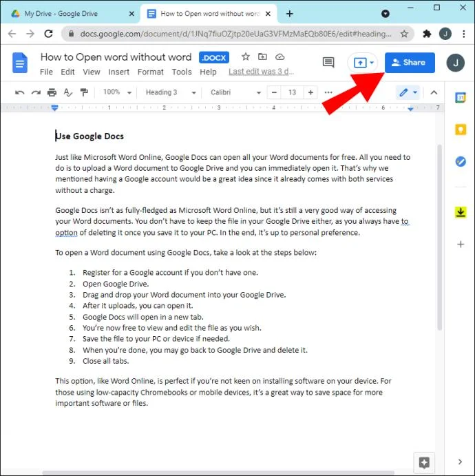Image resolution: width=475 pixels, height=476 pixels.
Task: Check the cloud document status icon
Action: [279, 56]
